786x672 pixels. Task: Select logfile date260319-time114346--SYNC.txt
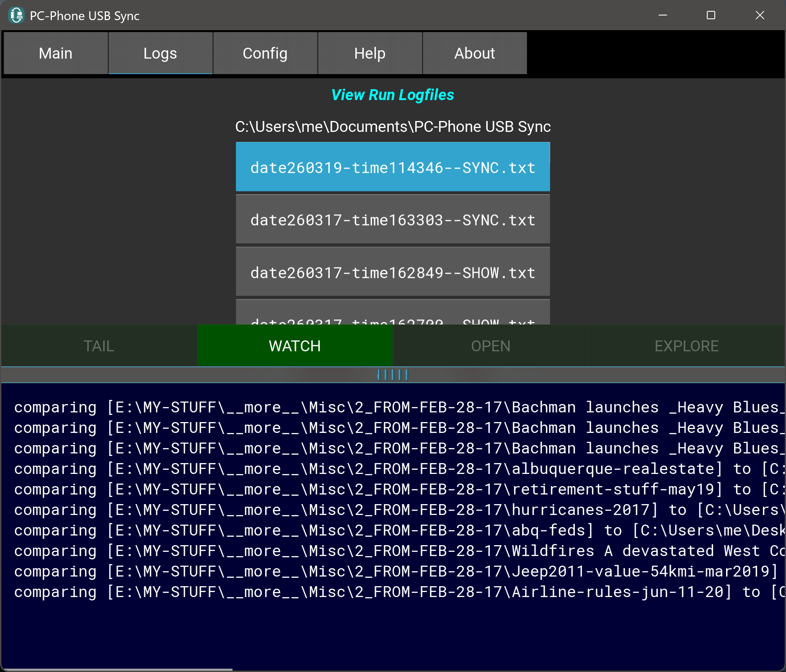pos(393,167)
